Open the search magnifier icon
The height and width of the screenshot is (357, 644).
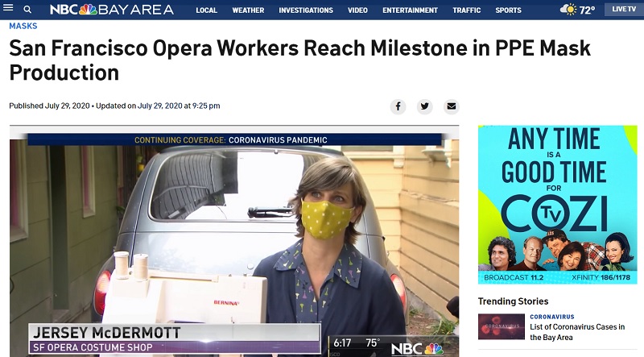(27, 10)
